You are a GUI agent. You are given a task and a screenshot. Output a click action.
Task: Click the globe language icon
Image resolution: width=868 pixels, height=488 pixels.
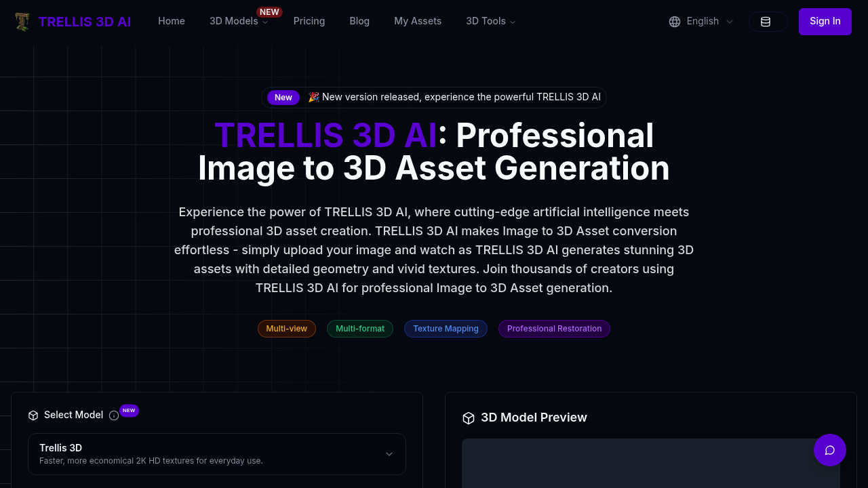[675, 21]
